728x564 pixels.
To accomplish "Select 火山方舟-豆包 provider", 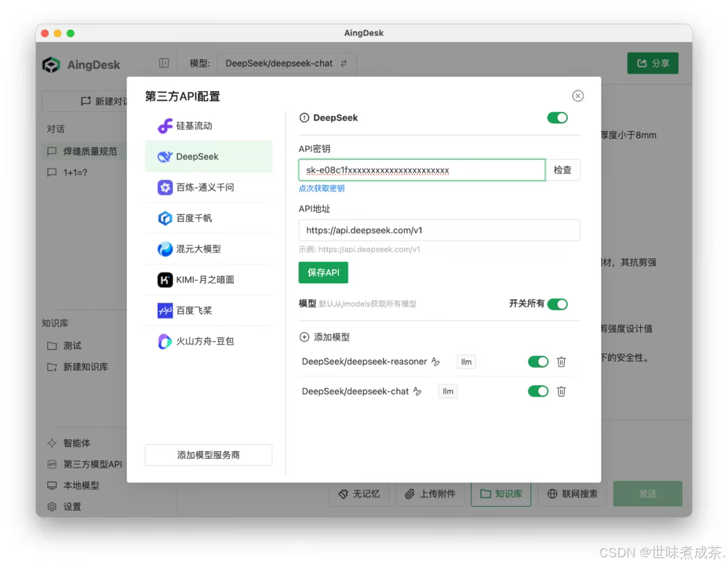I will [208, 341].
